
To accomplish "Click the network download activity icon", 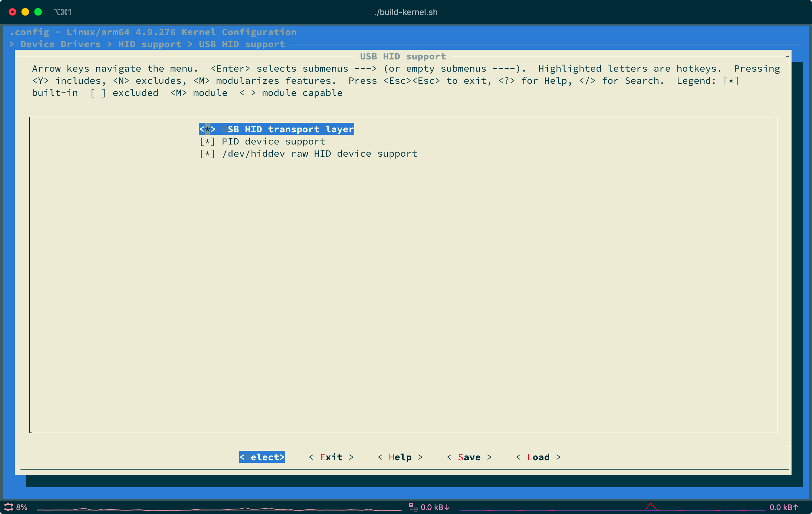I will pos(413,507).
